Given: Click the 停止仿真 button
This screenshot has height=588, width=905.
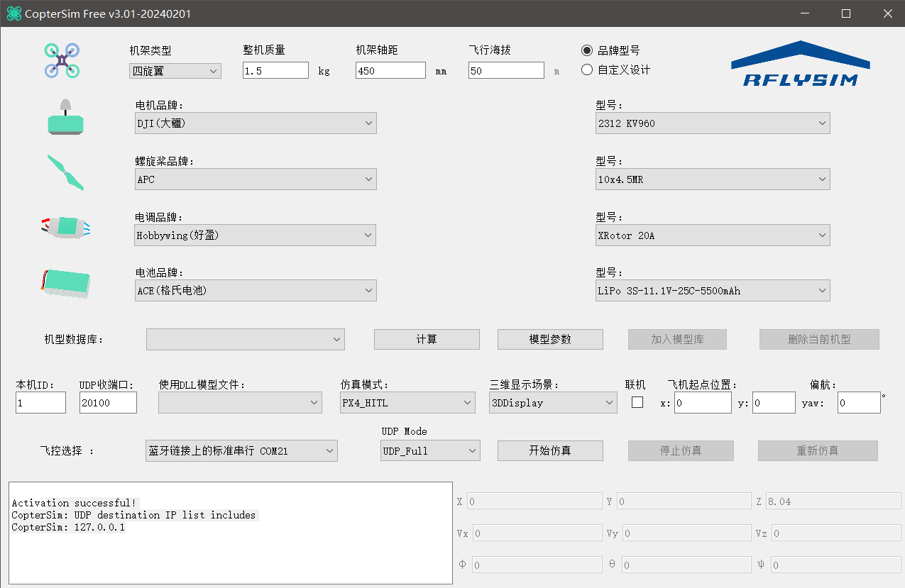Looking at the screenshot, I should 681,450.
